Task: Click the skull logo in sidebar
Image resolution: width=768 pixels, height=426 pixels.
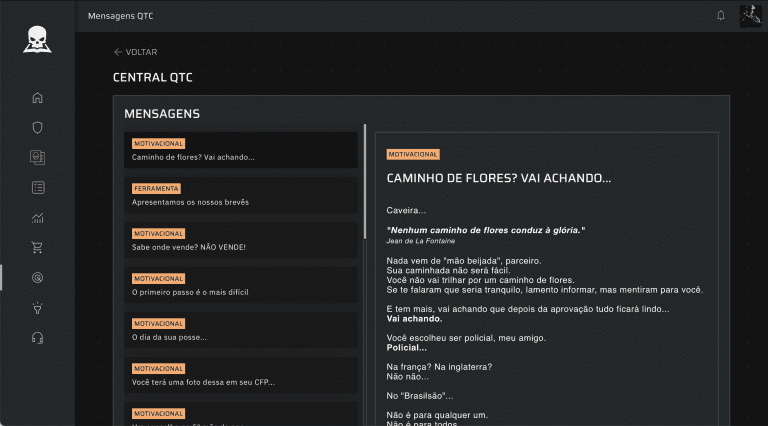Action: tap(37, 40)
